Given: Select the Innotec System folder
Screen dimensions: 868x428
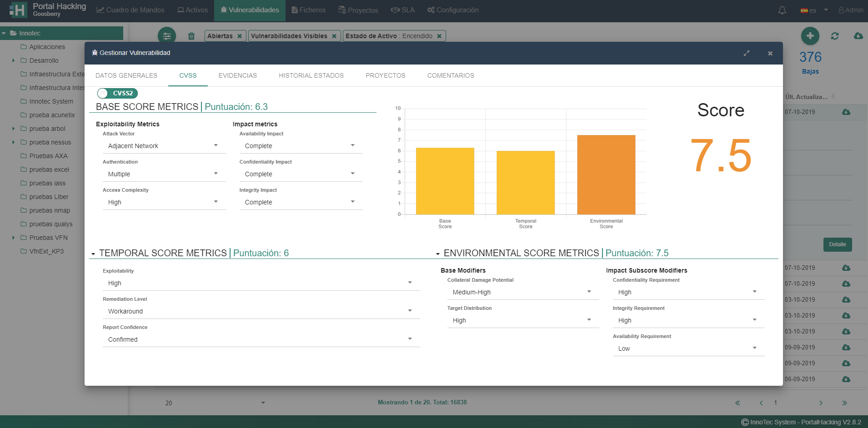Looking at the screenshot, I should point(51,101).
